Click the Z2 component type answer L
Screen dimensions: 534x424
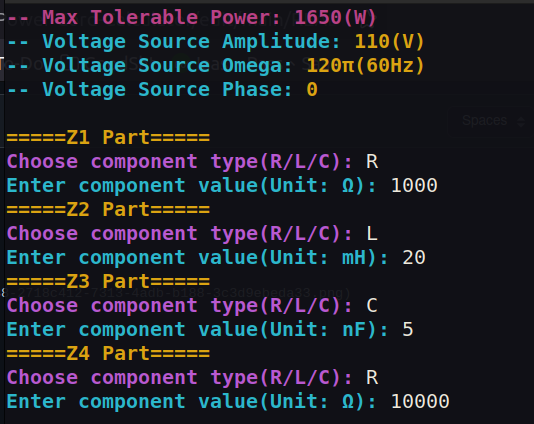[x=372, y=234]
